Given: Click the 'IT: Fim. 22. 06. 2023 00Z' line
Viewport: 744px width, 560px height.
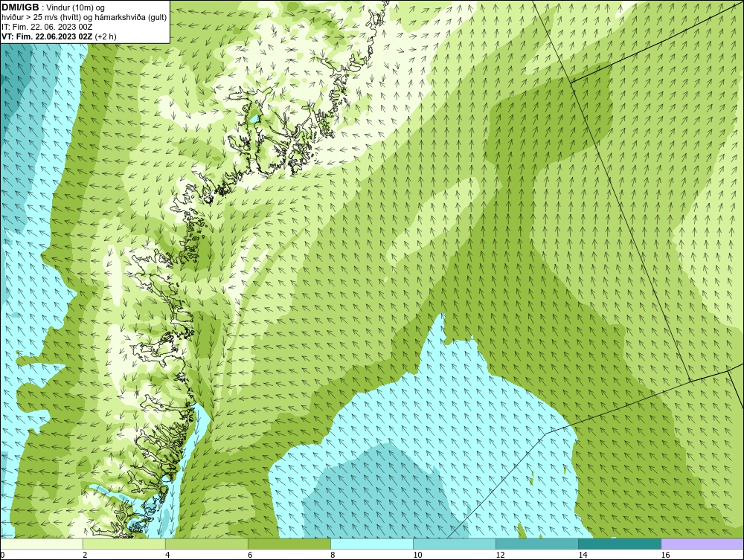Looking at the screenshot, I should 47,27.
